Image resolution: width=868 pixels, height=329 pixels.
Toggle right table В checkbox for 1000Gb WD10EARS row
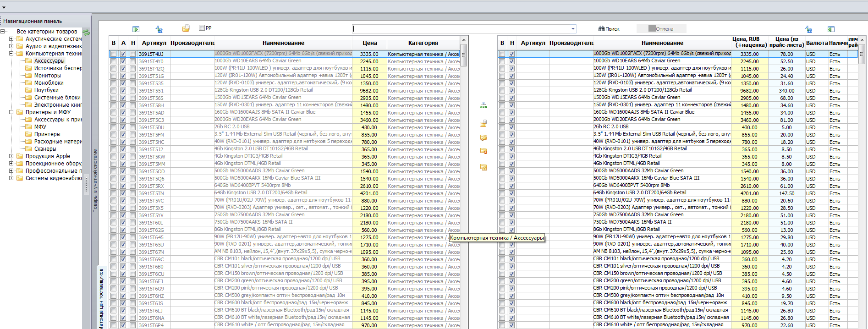point(502,61)
